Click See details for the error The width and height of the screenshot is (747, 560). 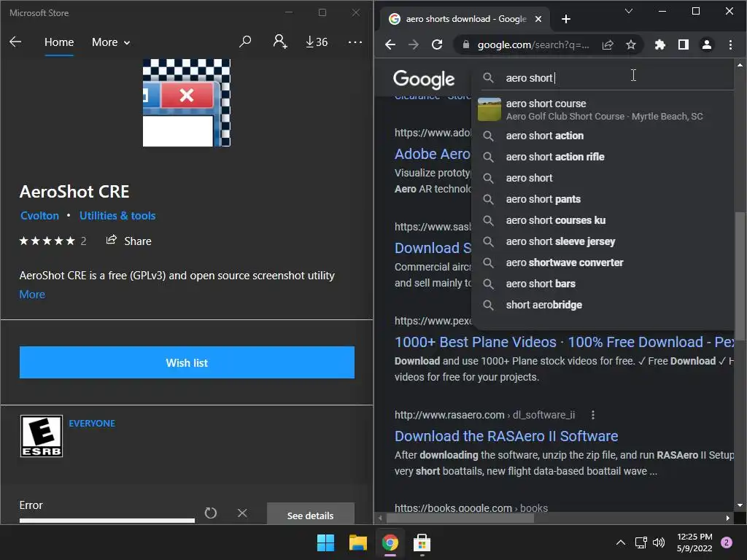click(x=310, y=515)
